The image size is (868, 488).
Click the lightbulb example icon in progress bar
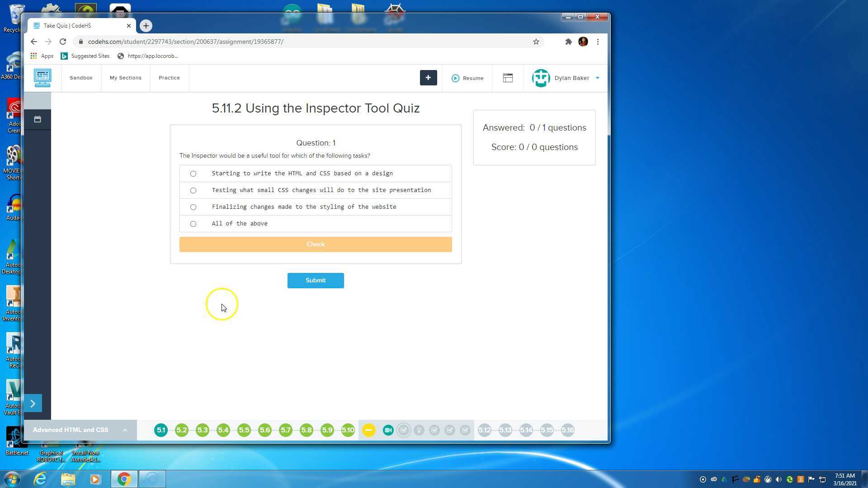click(x=419, y=430)
